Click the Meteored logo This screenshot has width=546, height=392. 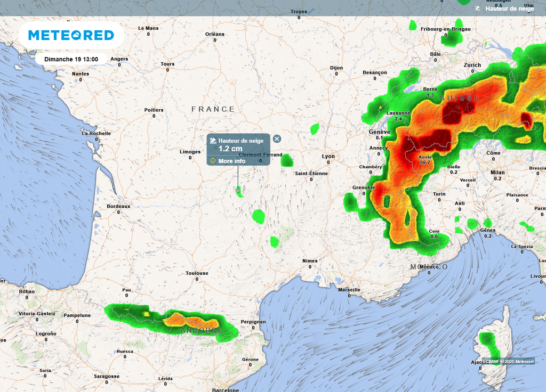[x=71, y=35]
